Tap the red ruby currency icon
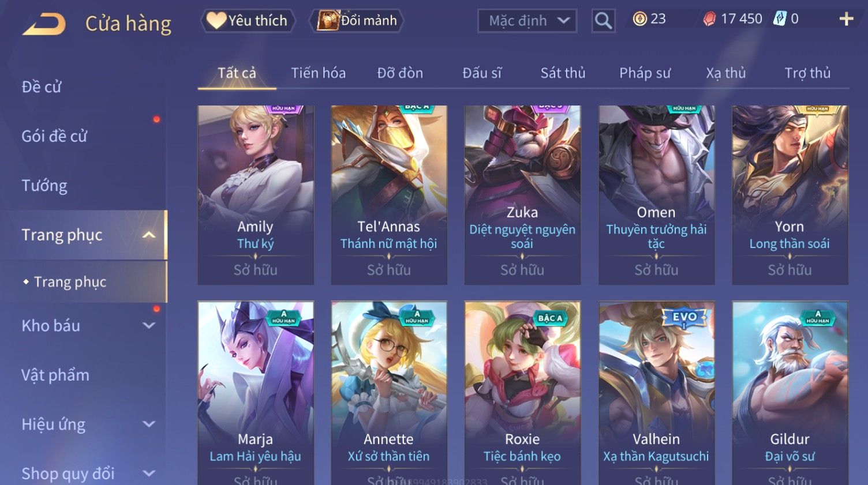 [709, 19]
